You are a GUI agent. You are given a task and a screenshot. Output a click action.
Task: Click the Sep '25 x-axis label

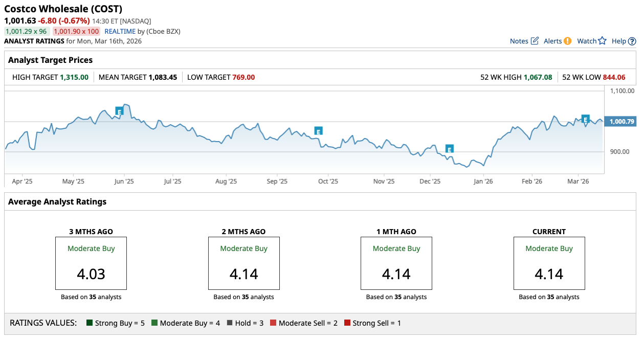coord(277,181)
